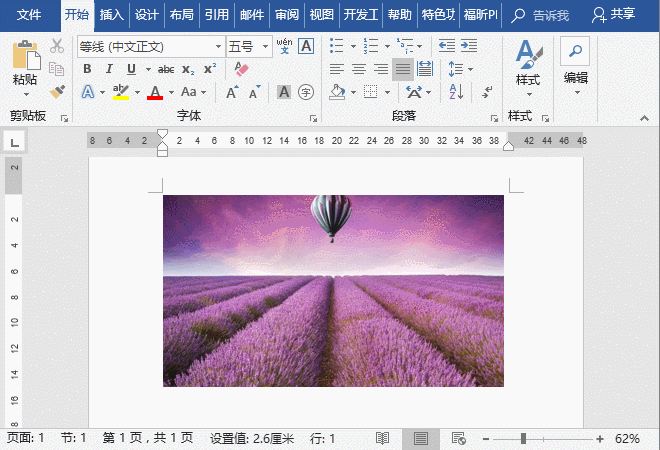Toggle Bold formatting
The height and width of the screenshot is (450, 660).
[x=87, y=69]
